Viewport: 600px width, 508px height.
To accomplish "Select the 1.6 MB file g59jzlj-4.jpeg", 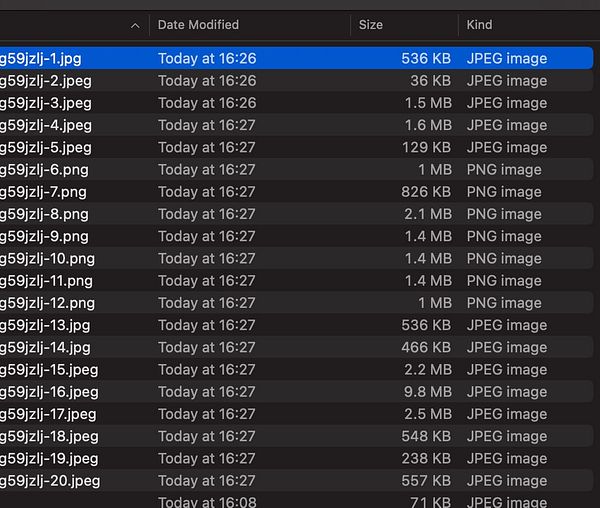I will coord(297,125).
